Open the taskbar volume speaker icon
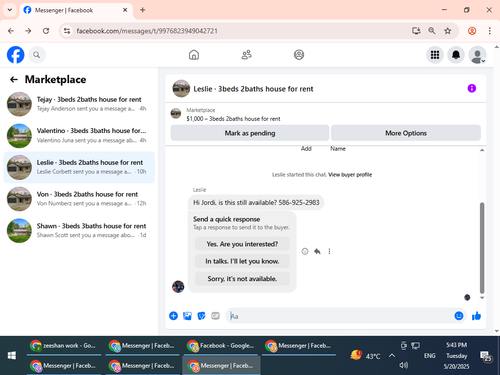 [403, 365]
